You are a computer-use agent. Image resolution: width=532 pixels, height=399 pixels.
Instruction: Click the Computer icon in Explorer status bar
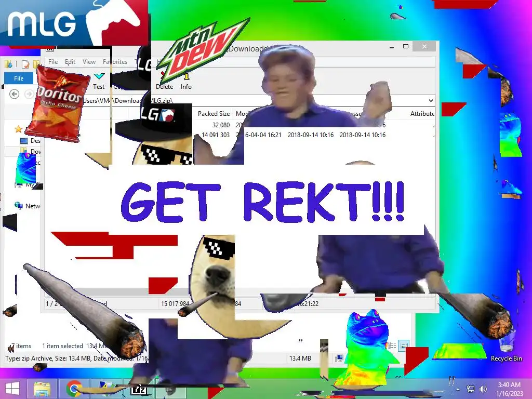click(x=339, y=358)
